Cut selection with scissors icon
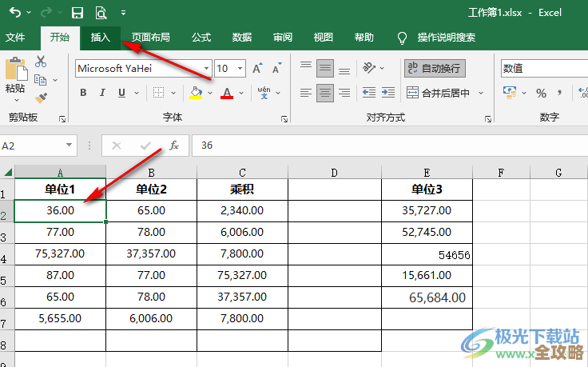The height and width of the screenshot is (367, 588). [x=41, y=62]
